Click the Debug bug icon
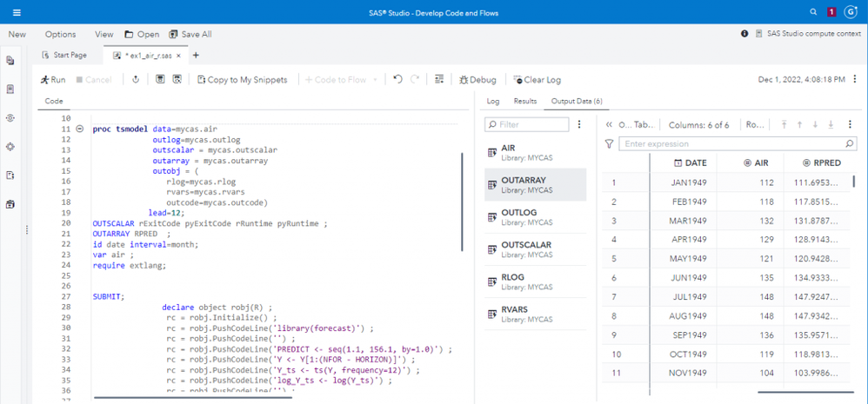This screenshot has height=404, width=868. tap(464, 80)
